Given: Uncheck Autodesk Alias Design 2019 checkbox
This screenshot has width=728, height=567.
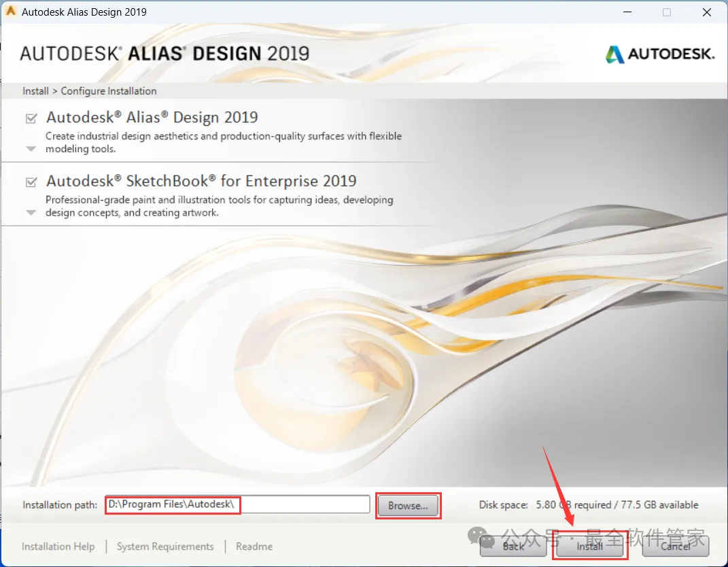Looking at the screenshot, I should pos(31,118).
